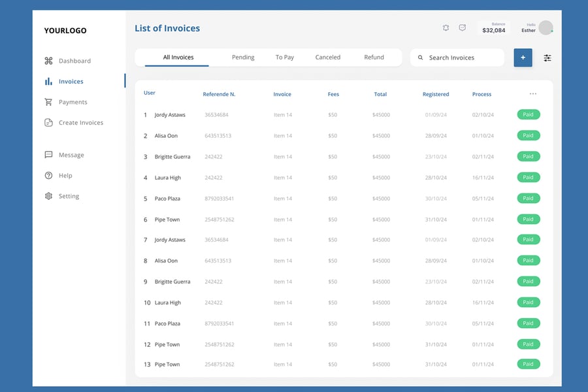Switch to the Canceled tab
This screenshot has height=392, width=588.
tap(327, 57)
